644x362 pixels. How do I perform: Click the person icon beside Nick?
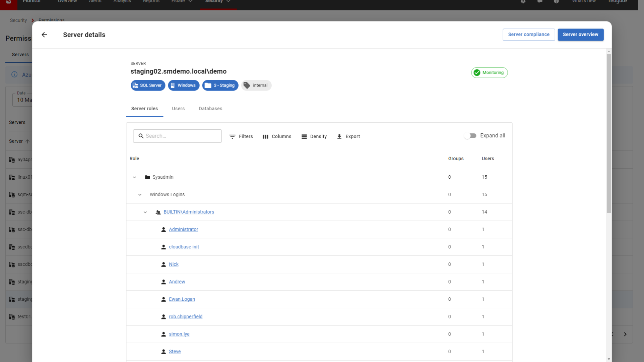coord(164,264)
